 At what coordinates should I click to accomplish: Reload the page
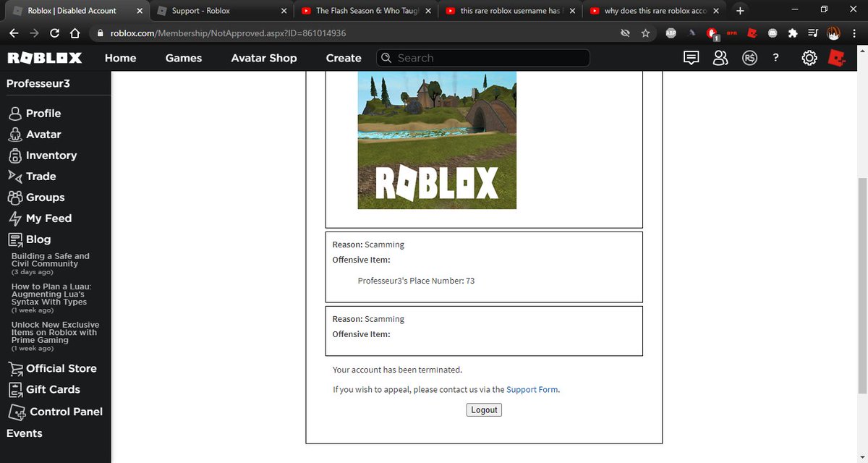tap(55, 33)
